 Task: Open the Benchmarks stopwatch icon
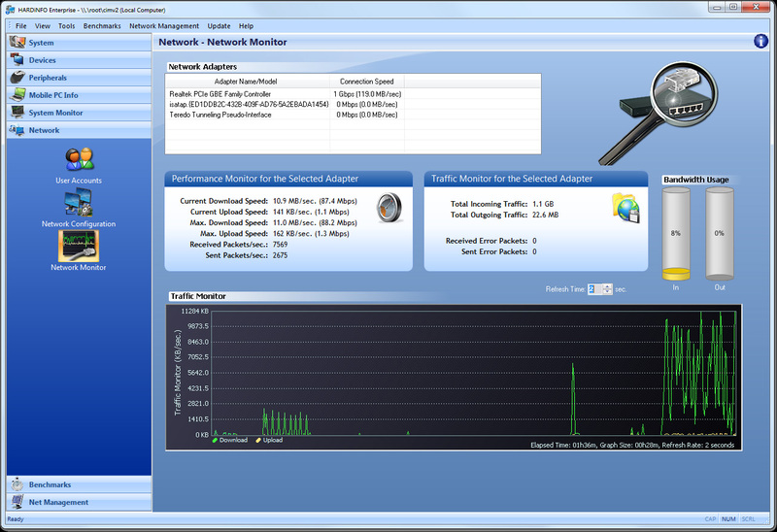click(17, 484)
